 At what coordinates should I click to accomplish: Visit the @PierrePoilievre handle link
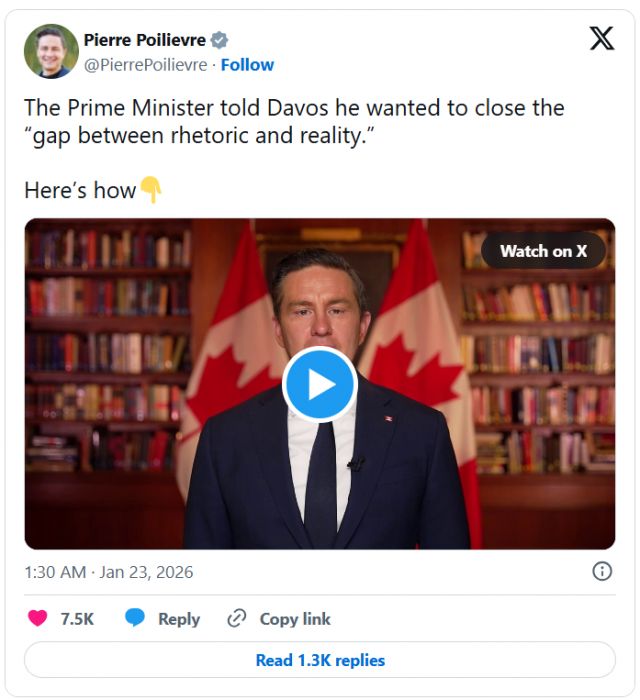coord(145,64)
